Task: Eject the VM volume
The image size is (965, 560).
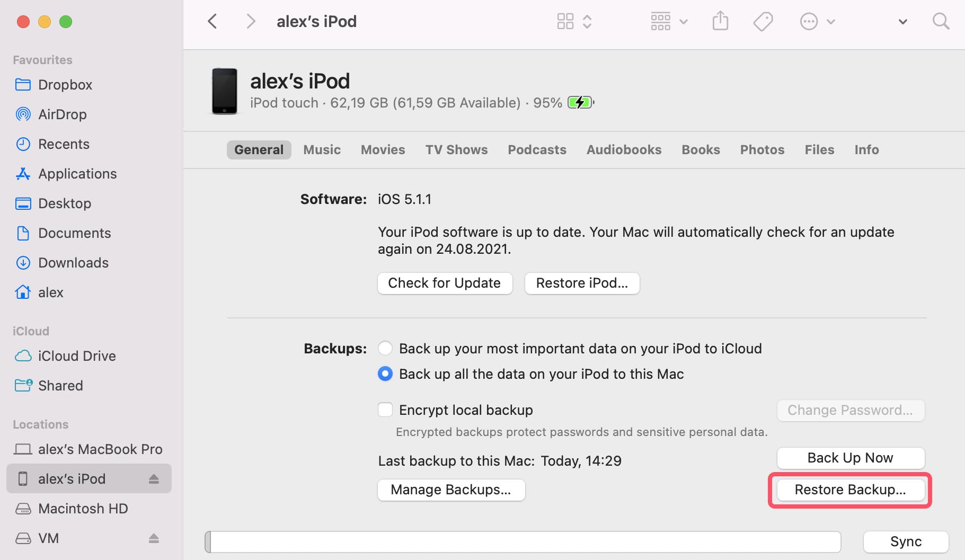Action: pos(154,538)
